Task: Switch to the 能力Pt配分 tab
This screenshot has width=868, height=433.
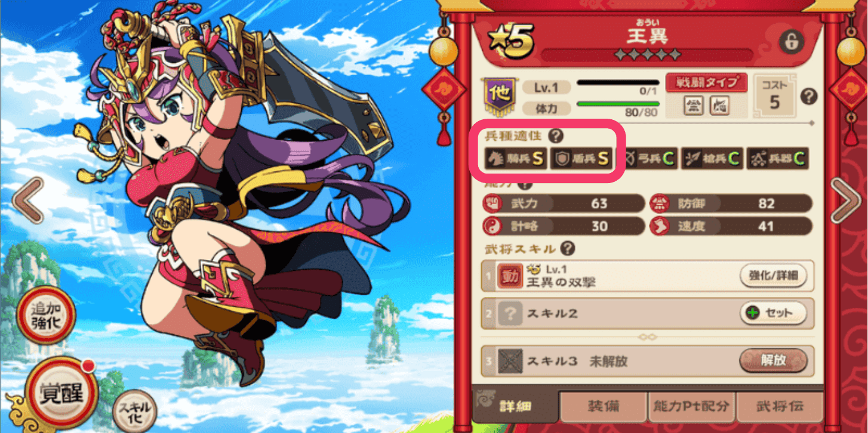Action: [x=691, y=407]
